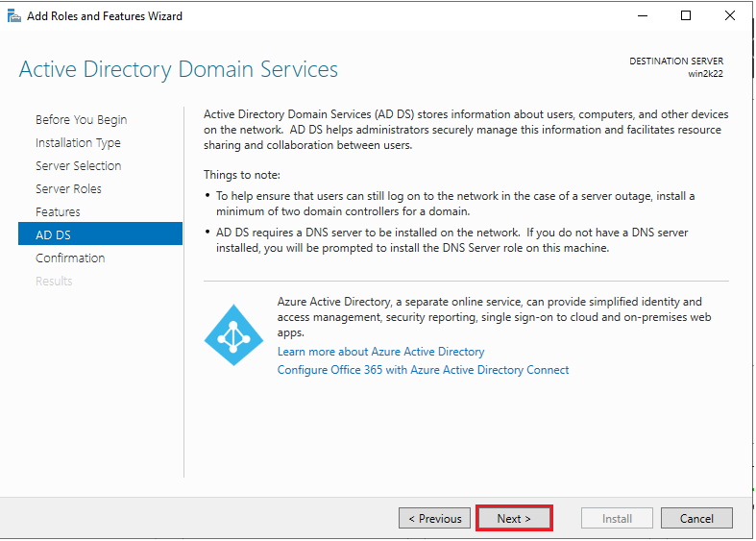The image size is (756, 541).
Task: Click the disabled Install button
Action: (617, 518)
